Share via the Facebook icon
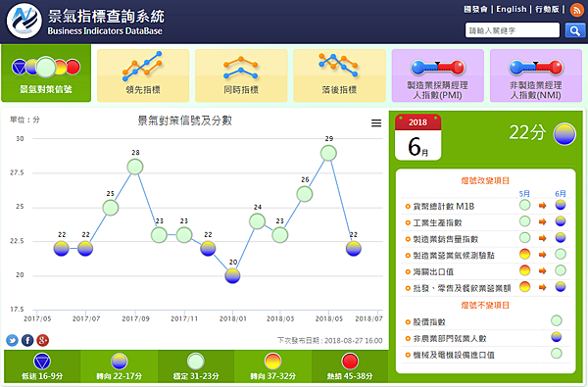The width and height of the screenshot is (588, 387). 27,340
